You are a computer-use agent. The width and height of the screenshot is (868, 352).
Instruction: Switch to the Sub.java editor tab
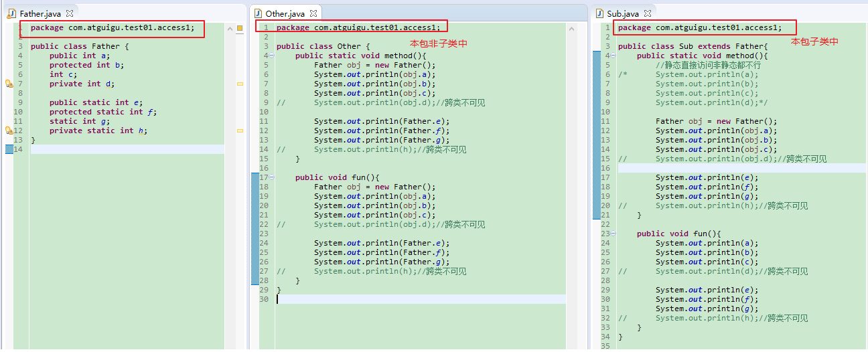(623, 13)
